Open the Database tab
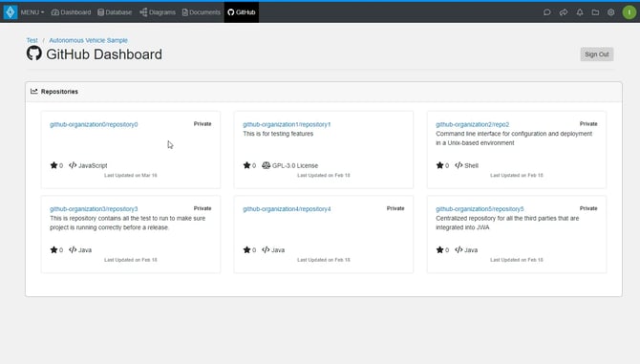Viewport: 640px width, 364px height. point(115,12)
